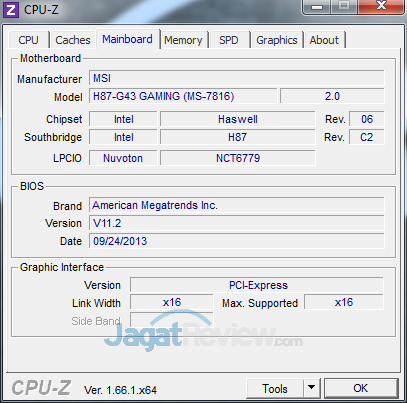This screenshot has height=403, width=407.
Task: Click the Haswell chipset value
Action: (238, 119)
